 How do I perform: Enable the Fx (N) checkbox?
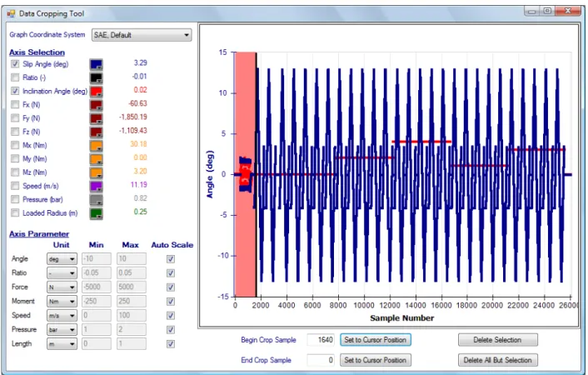(15, 104)
